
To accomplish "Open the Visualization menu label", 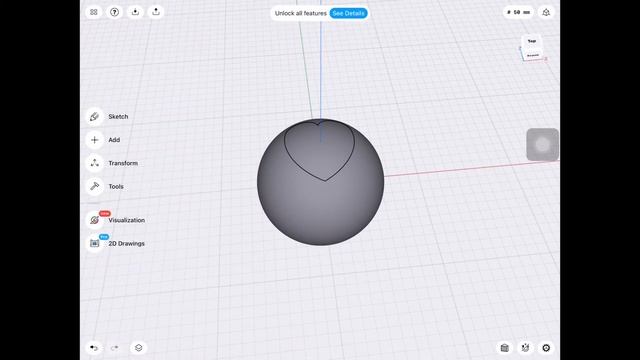I will click(x=127, y=220).
